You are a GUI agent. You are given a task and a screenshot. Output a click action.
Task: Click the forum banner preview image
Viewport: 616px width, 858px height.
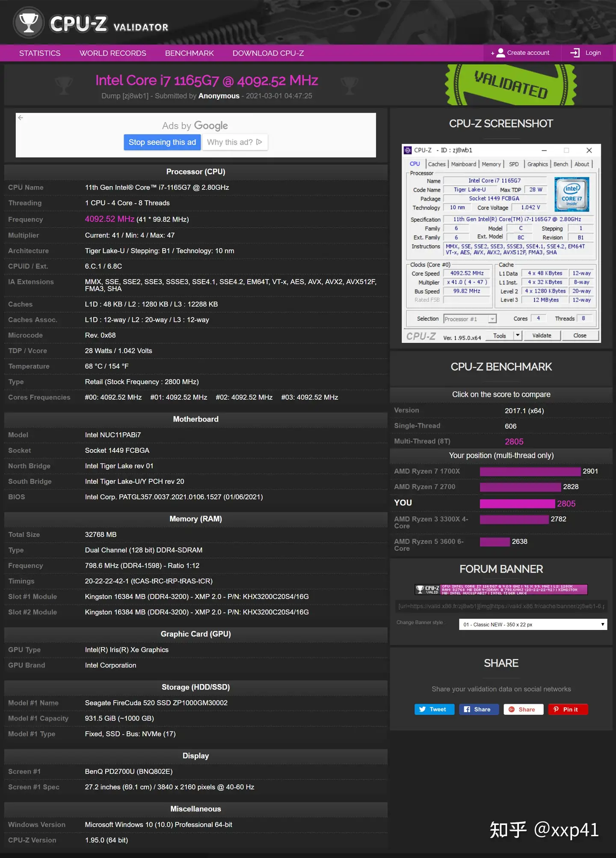pos(501,589)
